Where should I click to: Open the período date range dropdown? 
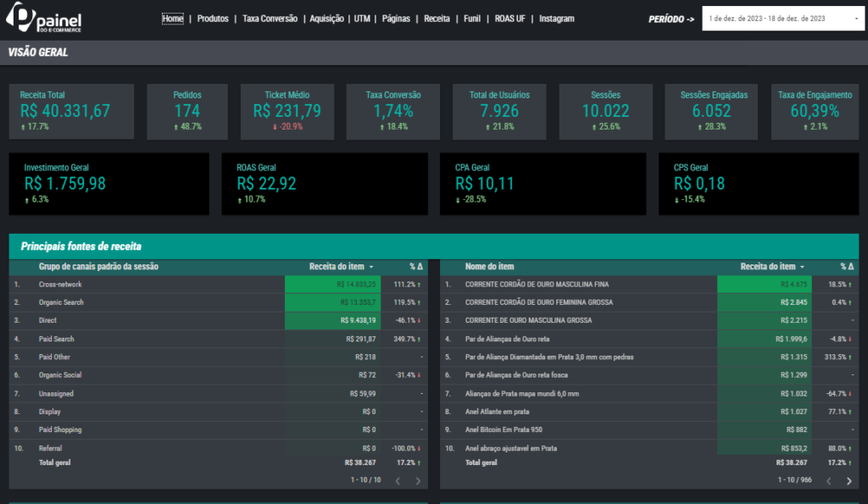click(780, 19)
